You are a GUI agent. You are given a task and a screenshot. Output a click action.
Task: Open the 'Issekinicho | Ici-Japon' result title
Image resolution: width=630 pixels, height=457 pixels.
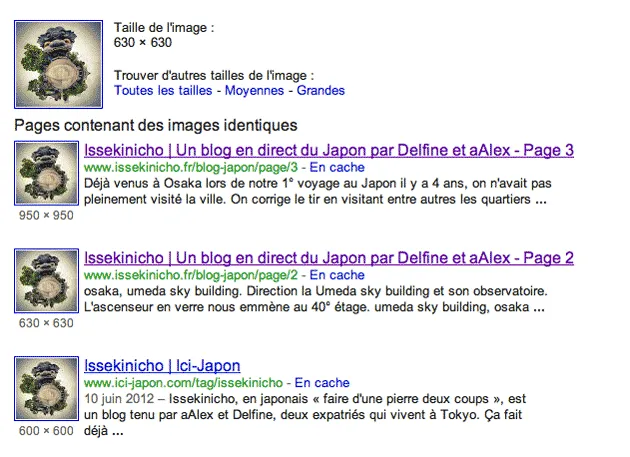[x=162, y=366]
